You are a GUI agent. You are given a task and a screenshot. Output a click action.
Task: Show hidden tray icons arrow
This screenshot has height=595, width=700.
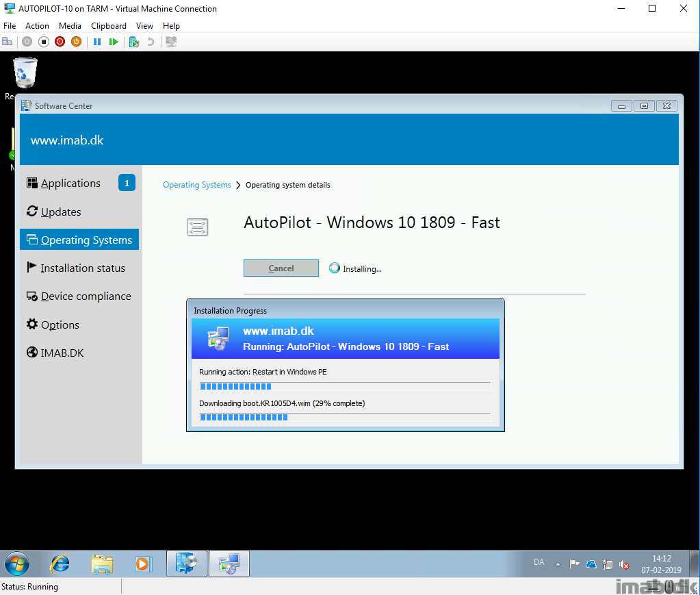coord(558,565)
